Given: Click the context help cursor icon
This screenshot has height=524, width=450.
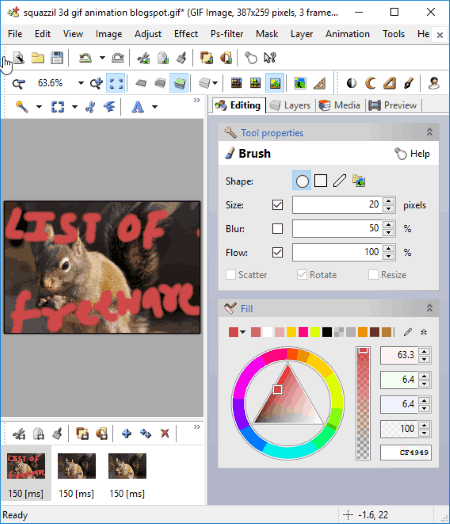Looking at the screenshot, I should 270,58.
